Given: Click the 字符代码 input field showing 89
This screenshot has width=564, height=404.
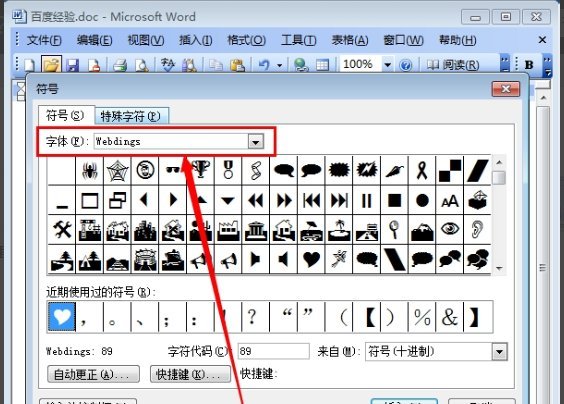Looking at the screenshot, I should 273,351.
